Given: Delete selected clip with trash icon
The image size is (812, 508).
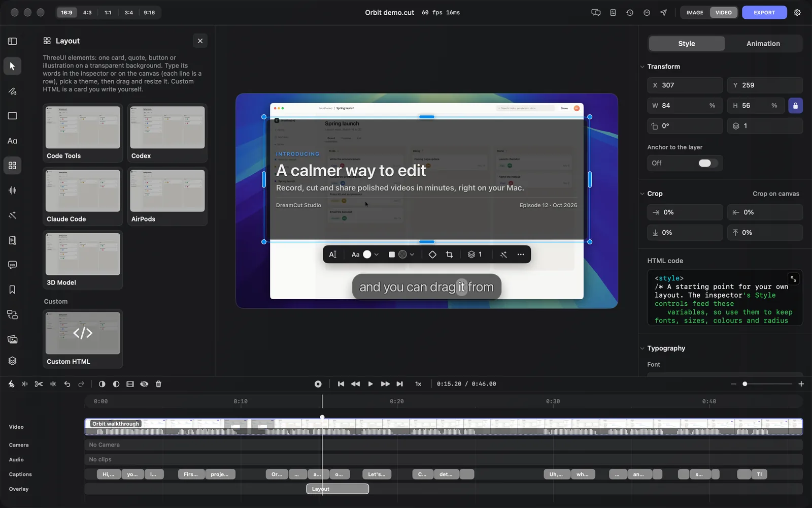Looking at the screenshot, I should pos(158,384).
